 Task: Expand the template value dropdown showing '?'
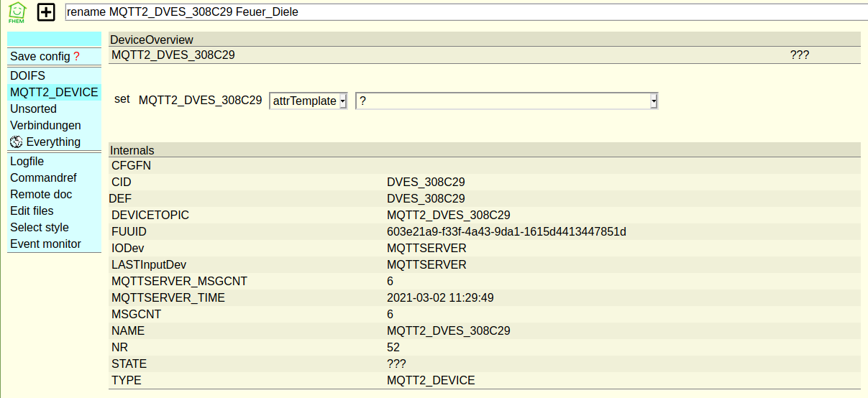tap(507, 101)
